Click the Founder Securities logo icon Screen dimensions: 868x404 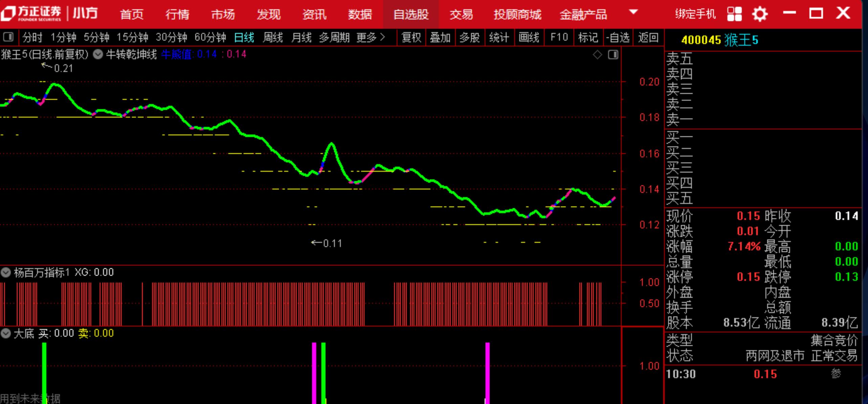(x=8, y=14)
